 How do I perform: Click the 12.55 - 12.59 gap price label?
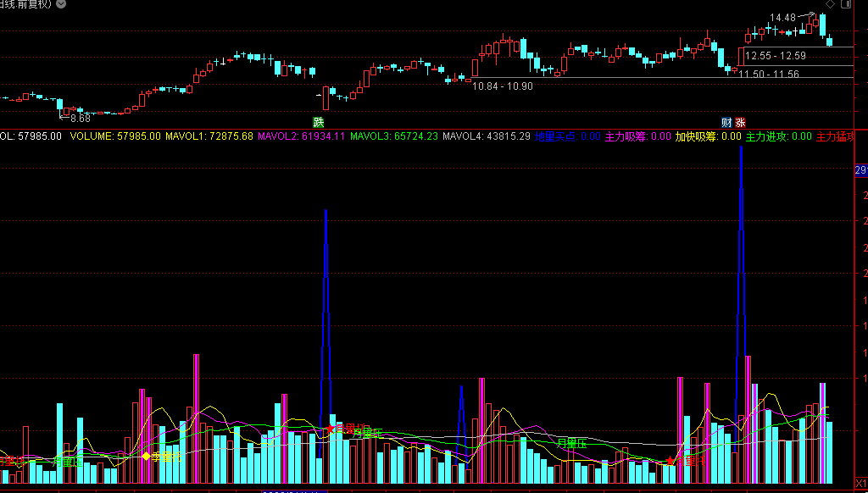coord(775,56)
